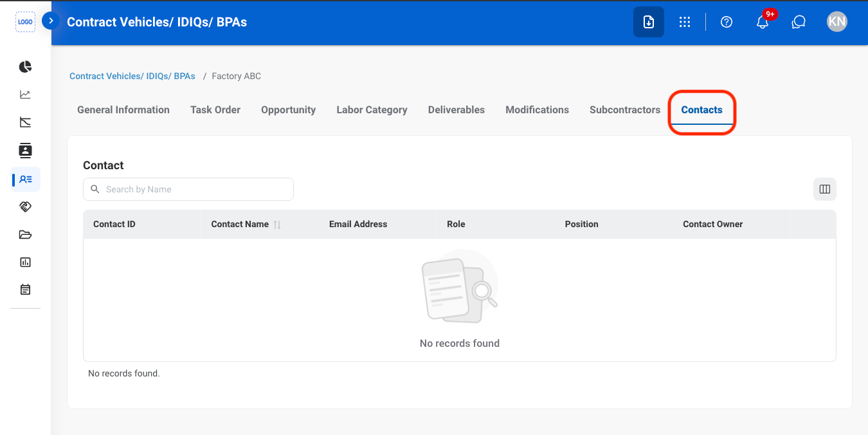
Task: Open the calendar icon in sidebar
Action: pos(25,290)
